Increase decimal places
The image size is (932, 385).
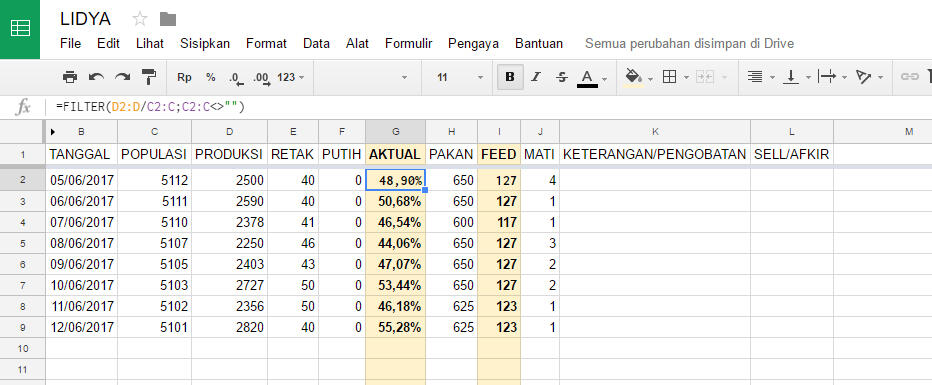click(x=261, y=77)
